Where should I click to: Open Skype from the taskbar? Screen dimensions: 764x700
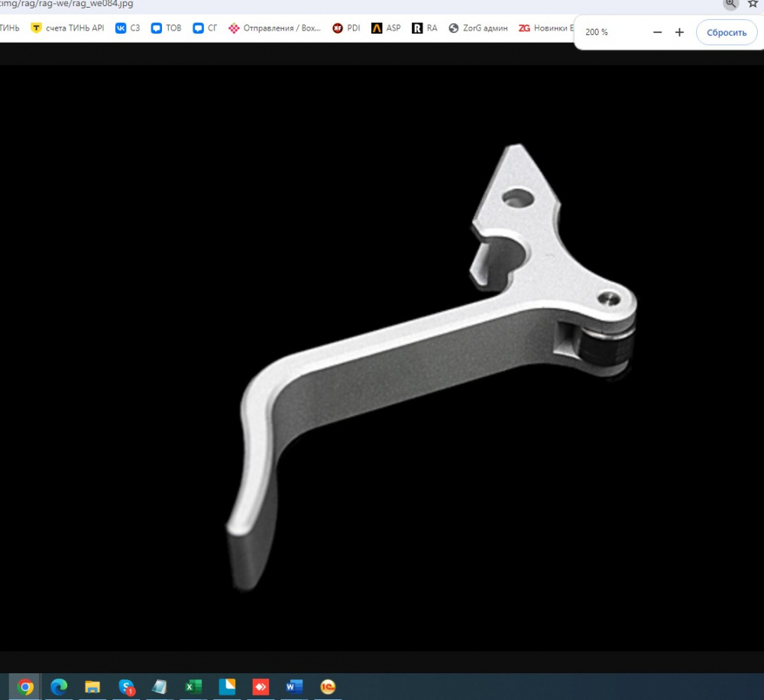tap(126, 687)
